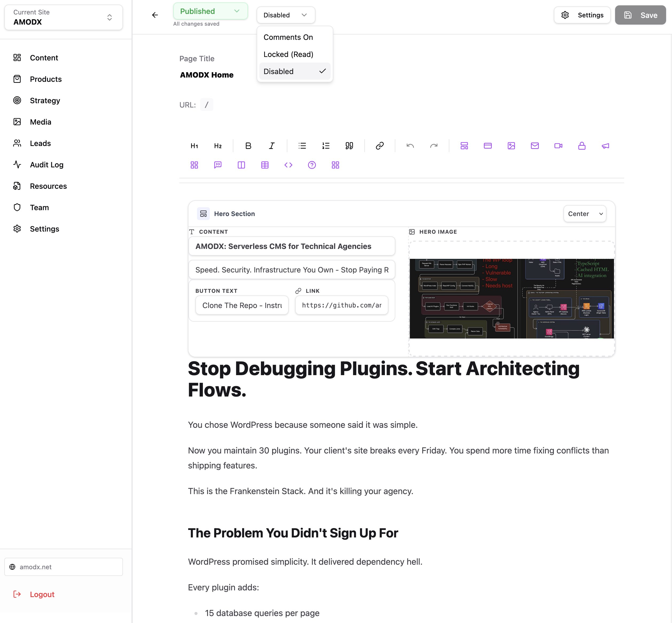This screenshot has height=623, width=672.
Task: Insert a Hero Section block
Action: pyautogui.click(x=464, y=146)
